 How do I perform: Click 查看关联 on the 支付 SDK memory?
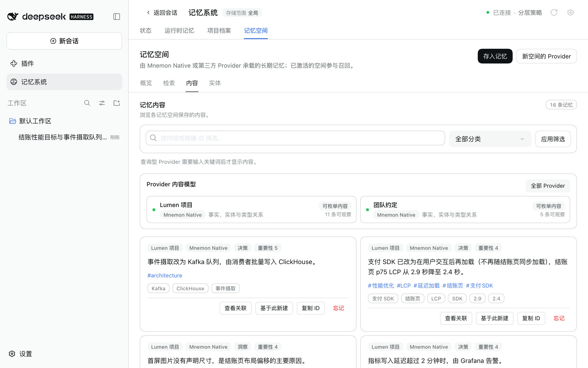coord(456,318)
